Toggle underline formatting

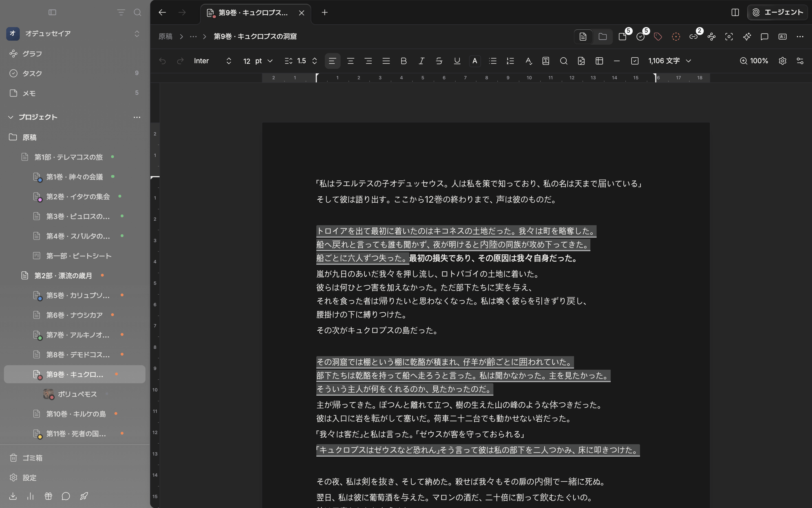click(x=457, y=61)
